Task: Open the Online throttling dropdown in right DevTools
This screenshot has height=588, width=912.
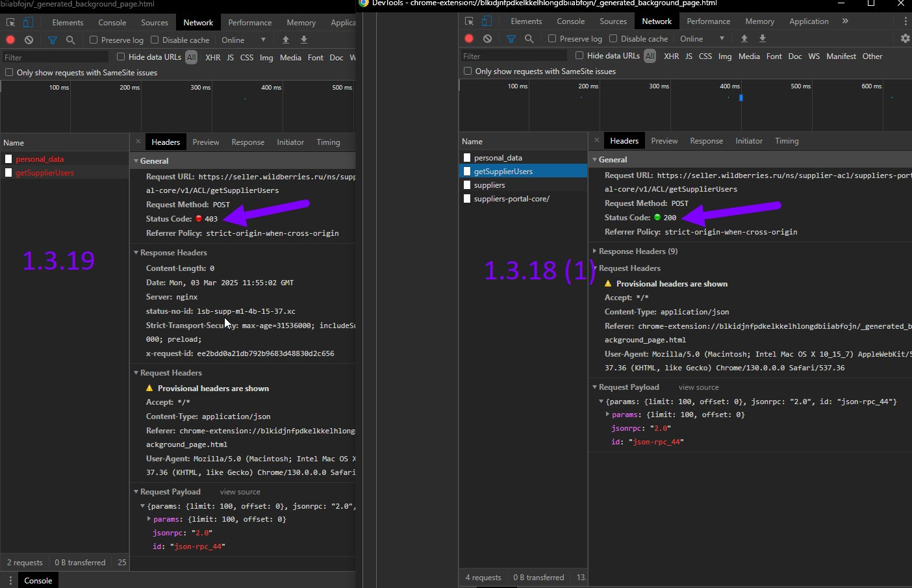Action: click(x=702, y=39)
